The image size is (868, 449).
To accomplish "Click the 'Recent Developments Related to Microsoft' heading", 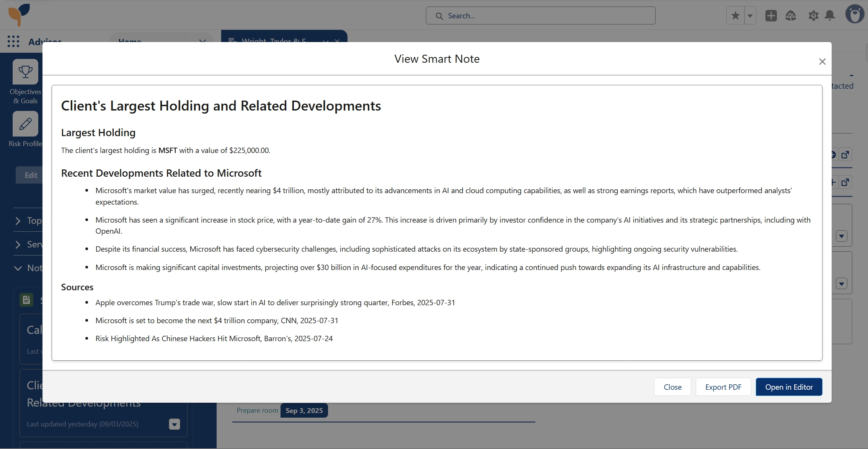I will click(x=161, y=173).
